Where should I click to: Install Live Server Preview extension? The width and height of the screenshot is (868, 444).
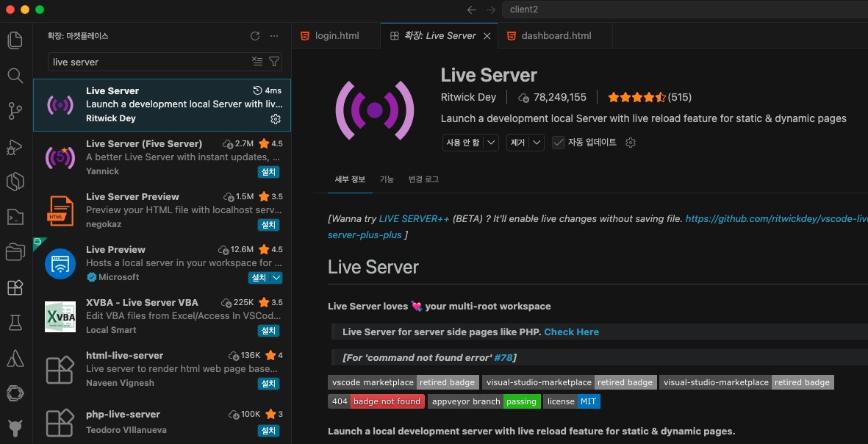[268, 225]
